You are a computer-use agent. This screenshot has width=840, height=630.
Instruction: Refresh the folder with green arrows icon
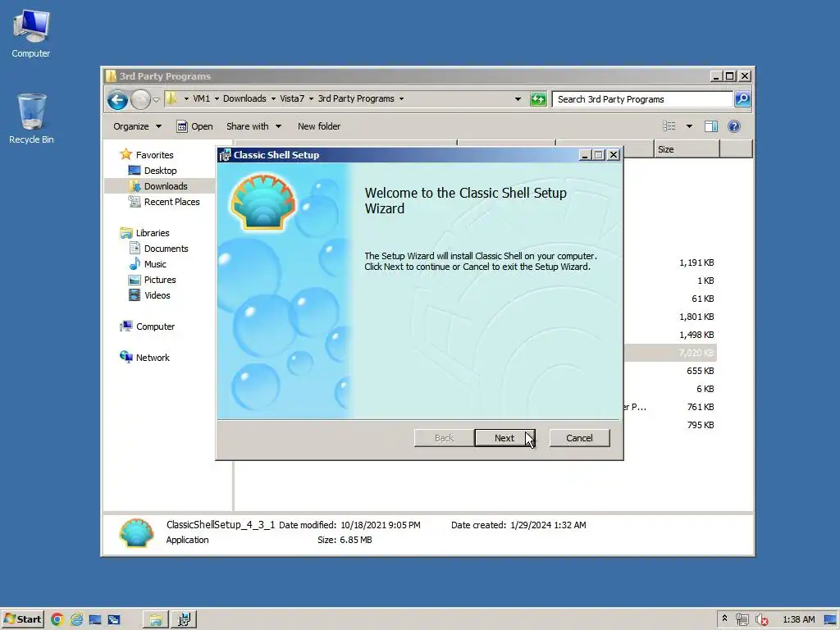point(538,99)
